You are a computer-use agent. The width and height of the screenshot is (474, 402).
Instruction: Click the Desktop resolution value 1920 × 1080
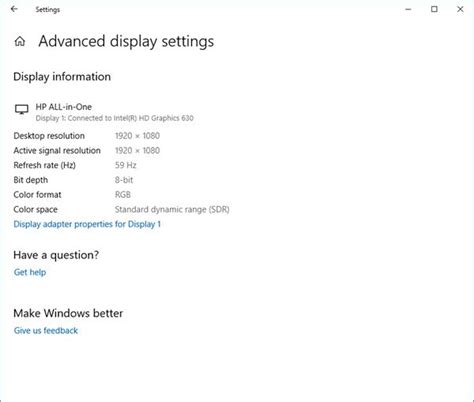pos(137,136)
